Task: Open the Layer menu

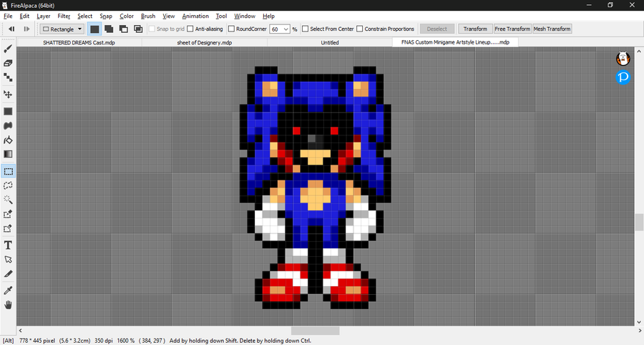Action: point(43,16)
